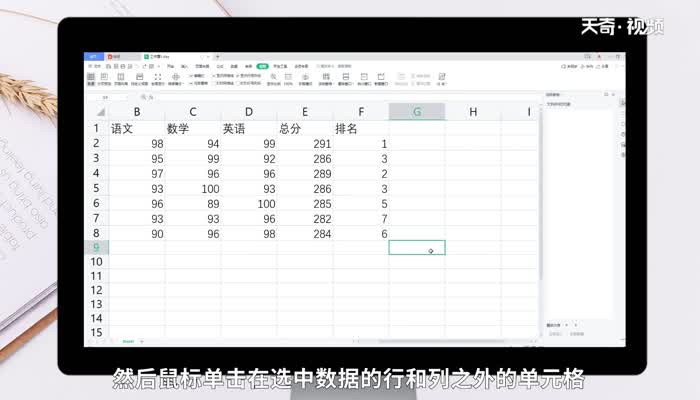Switch to the Home (开始) ribbon tab
Image resolution: width=700 pixels, height=400 pixels.
coord(171,67)
